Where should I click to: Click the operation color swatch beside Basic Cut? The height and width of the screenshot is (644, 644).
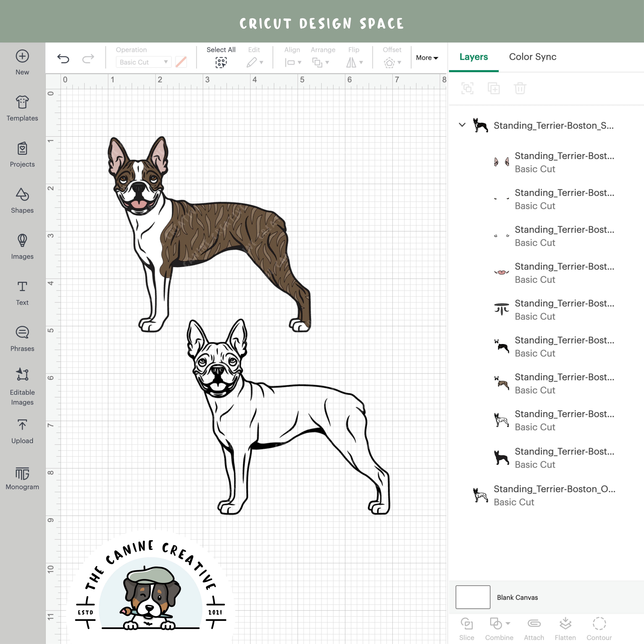[181, 62]
